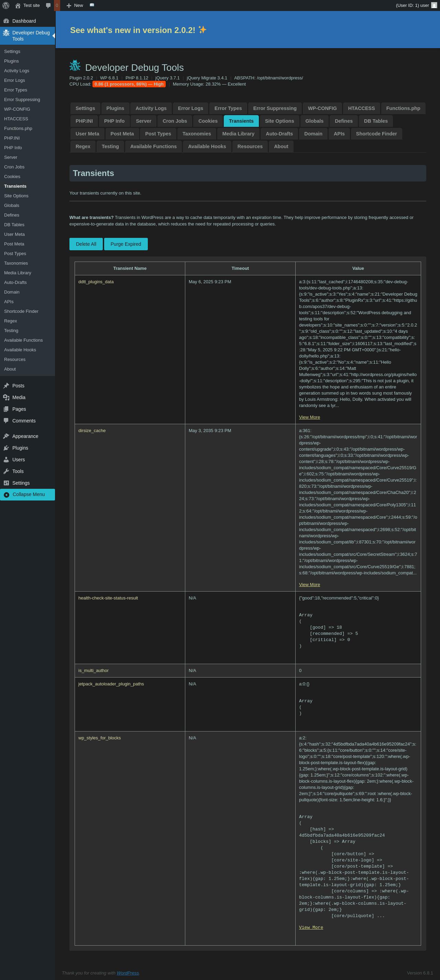Viewport: 440px width, 980px height.
Task: Click the WordPress logo in admin bar
Action: tap(6, 5)
